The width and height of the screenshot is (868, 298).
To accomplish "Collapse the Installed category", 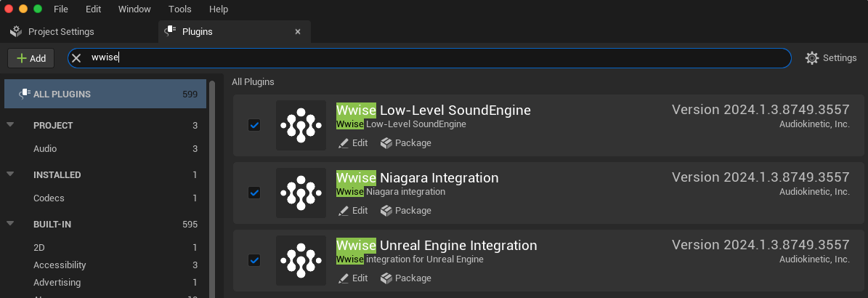I will coord(11,174).
